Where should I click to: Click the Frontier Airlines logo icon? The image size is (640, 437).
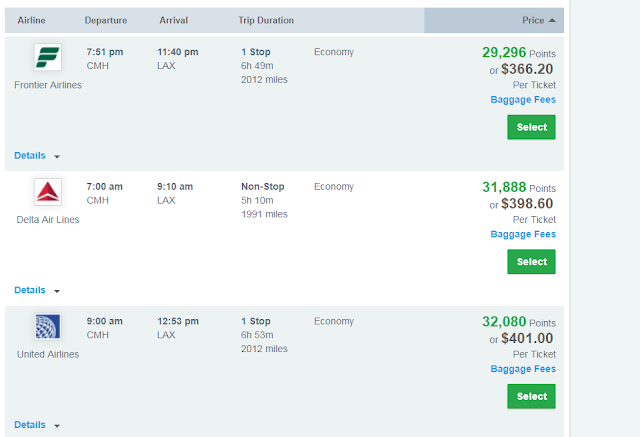[48, 57]
